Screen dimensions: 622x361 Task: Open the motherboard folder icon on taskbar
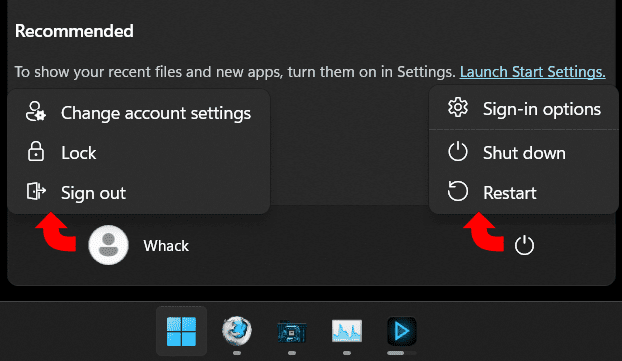point(292,331)
